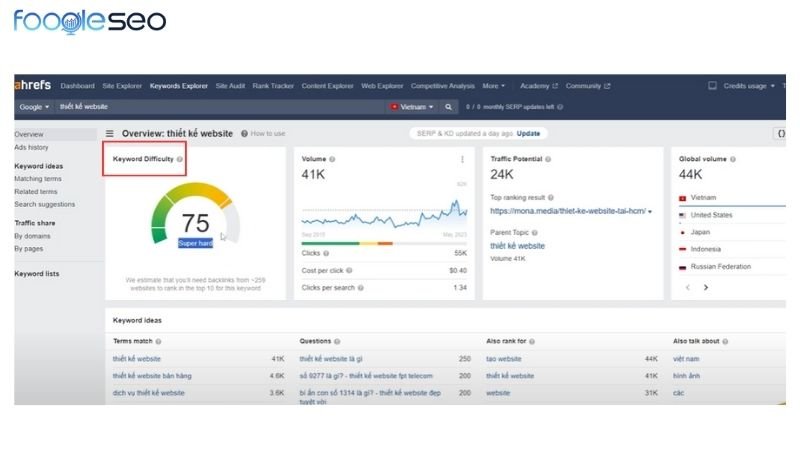Viewport: 800px width, 450px height.
Task: Open the hamburger menu beside Overview title
Action: tap(110, 134)
